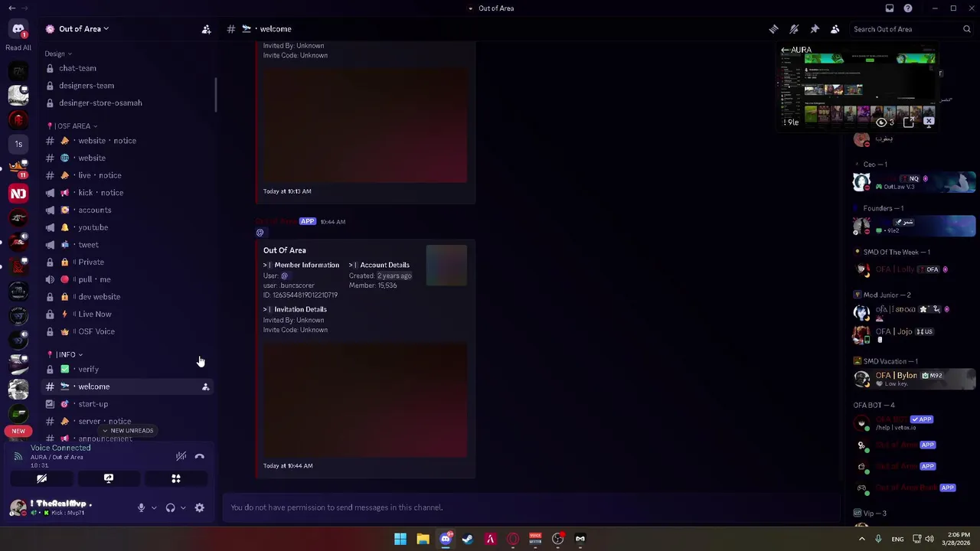This screenshot has height=551, width=980.
Task: Click the red NEW servers badge
Action: [x=18, y=431]
